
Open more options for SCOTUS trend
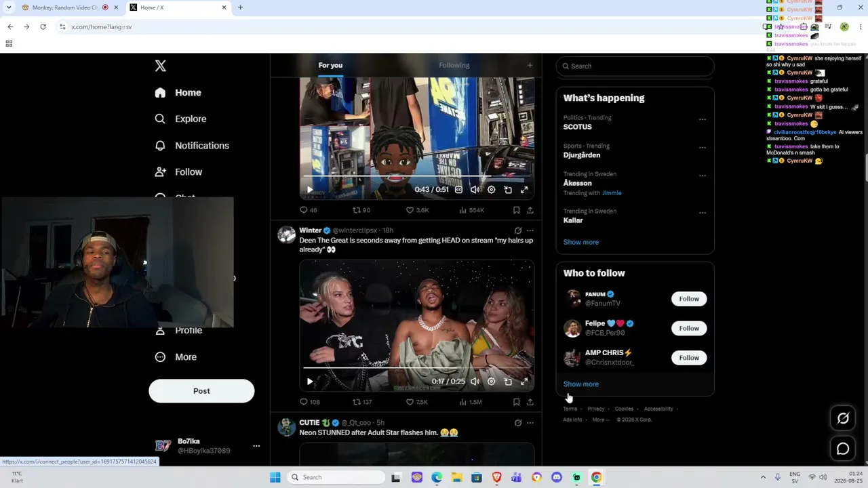tap(703, 119)
